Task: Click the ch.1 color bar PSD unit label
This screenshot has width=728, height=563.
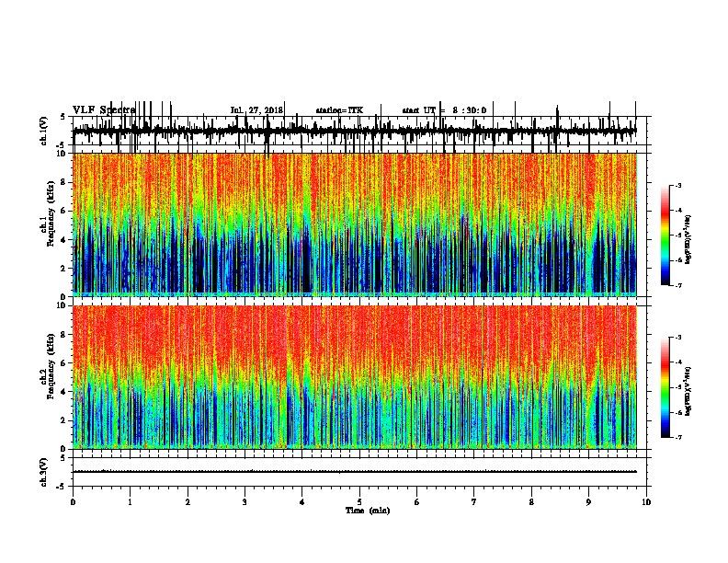Action: pyautogui.click(x=688, y=240)
